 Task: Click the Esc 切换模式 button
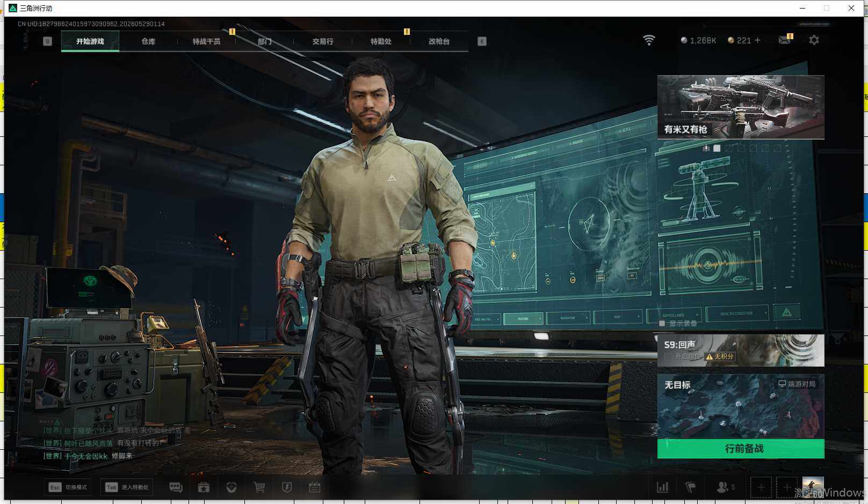tap(68, 487)
